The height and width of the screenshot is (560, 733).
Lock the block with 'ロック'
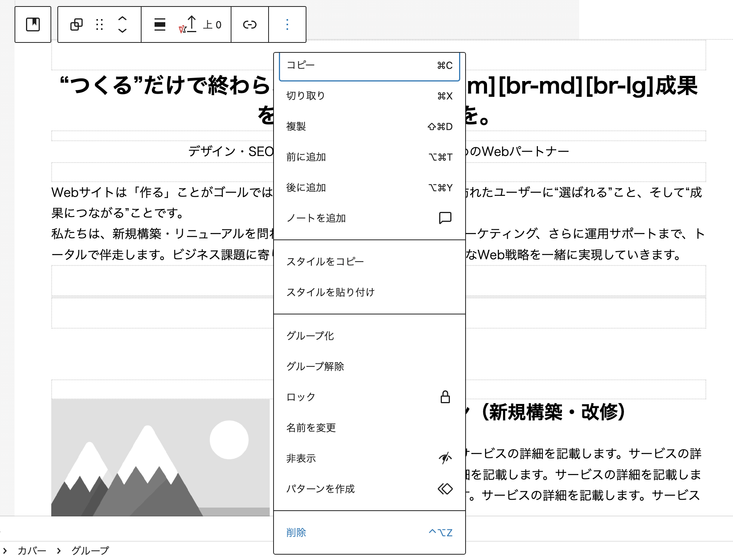pos(369,397)
